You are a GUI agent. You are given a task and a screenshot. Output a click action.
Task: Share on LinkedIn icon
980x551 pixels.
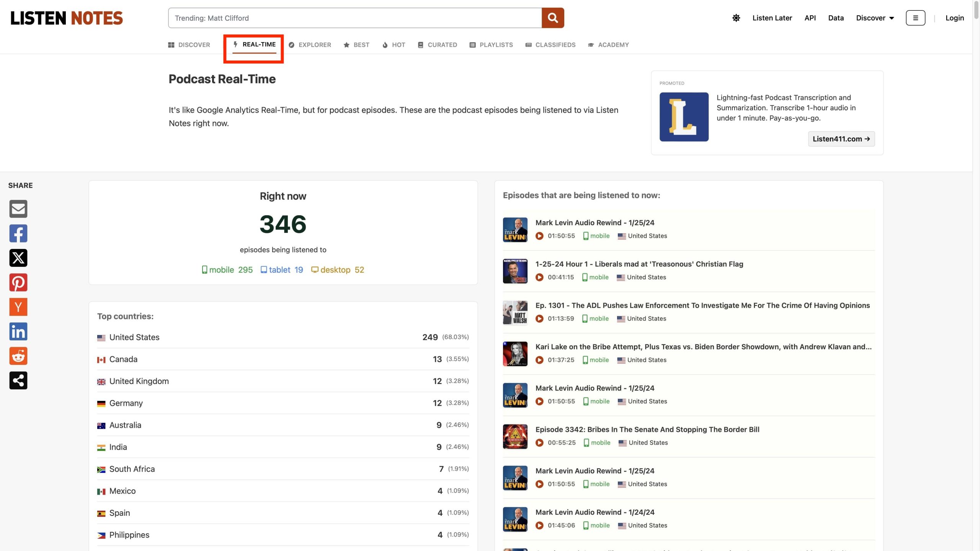point(18,331)
